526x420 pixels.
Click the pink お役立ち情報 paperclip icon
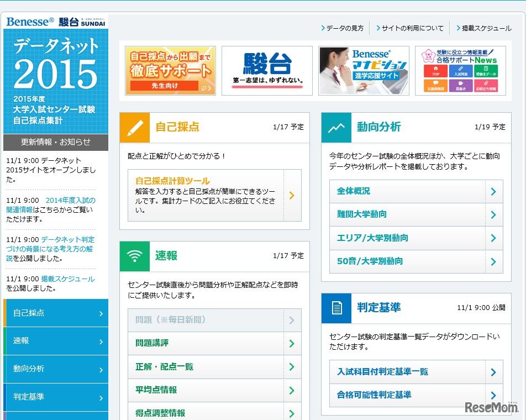(486, 83)
